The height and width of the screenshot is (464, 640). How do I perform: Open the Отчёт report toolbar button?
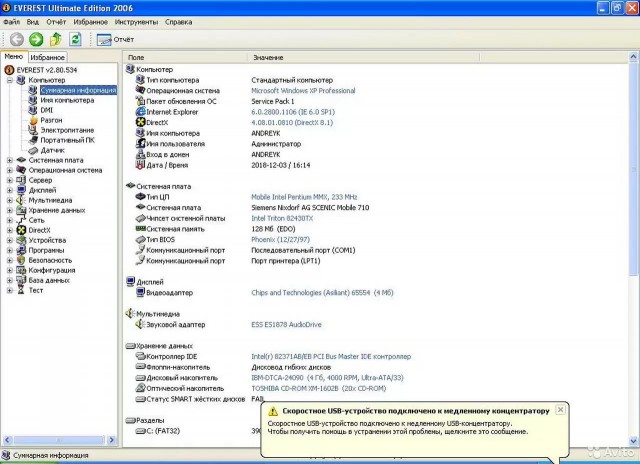(115, 40)
